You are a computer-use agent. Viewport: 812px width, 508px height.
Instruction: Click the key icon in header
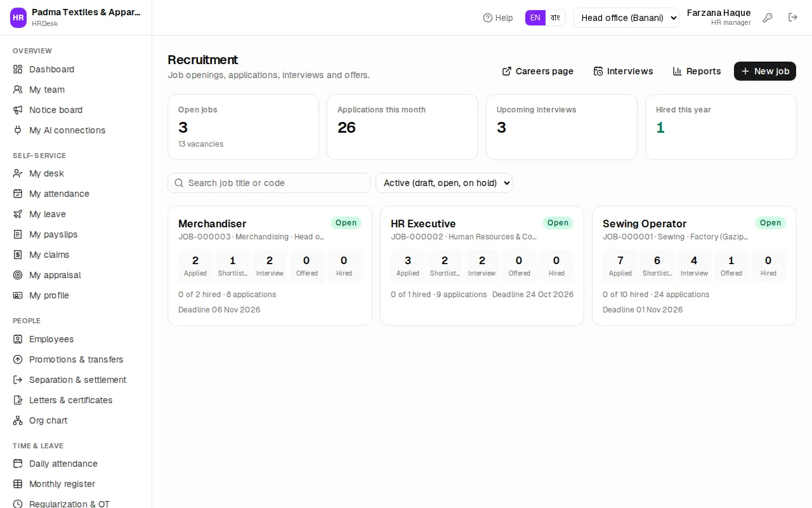(x=768, y=18)
